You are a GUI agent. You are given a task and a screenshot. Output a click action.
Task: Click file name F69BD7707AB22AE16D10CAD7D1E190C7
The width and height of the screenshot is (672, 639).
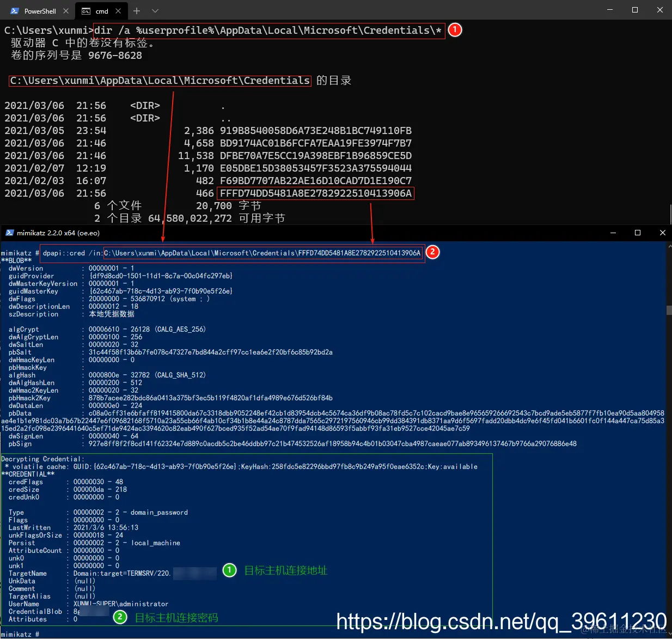pyautogui.click(x=316, y=181)
